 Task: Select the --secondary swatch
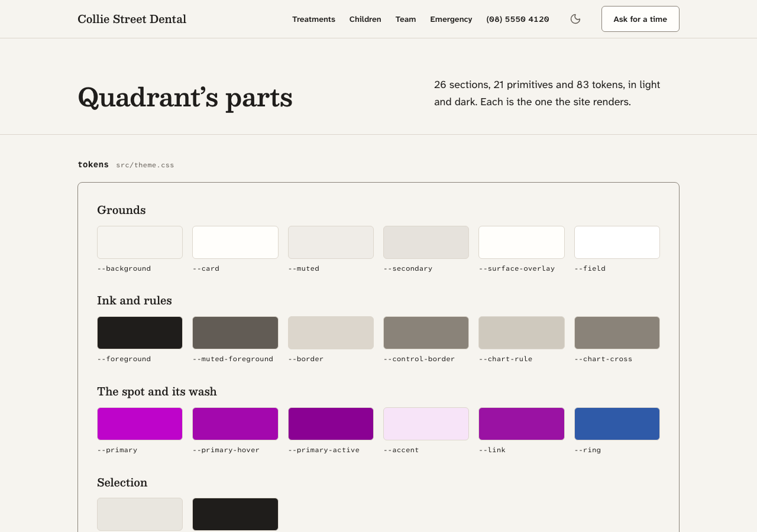pyautogui.click(x=426, y=242)
